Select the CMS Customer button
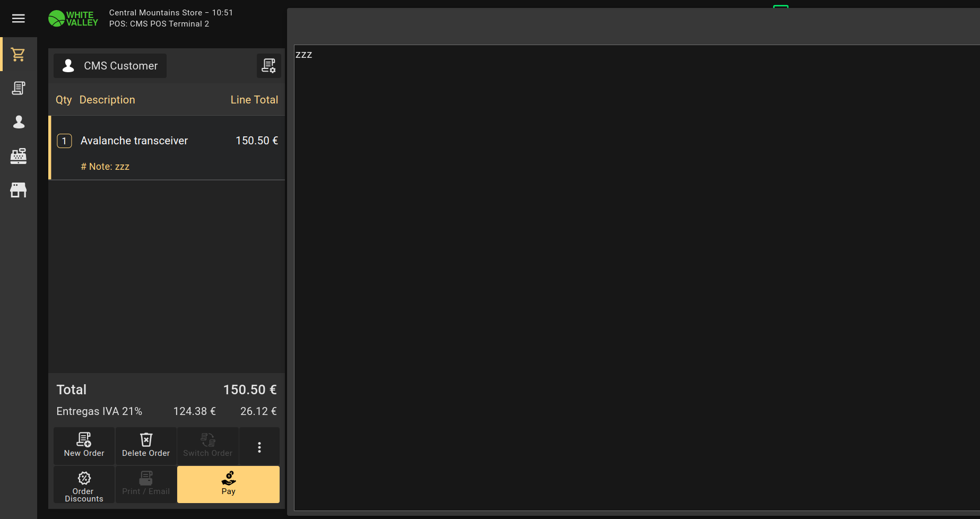The image size is (980, 519). pyautogui.click(x=110, y=66)
